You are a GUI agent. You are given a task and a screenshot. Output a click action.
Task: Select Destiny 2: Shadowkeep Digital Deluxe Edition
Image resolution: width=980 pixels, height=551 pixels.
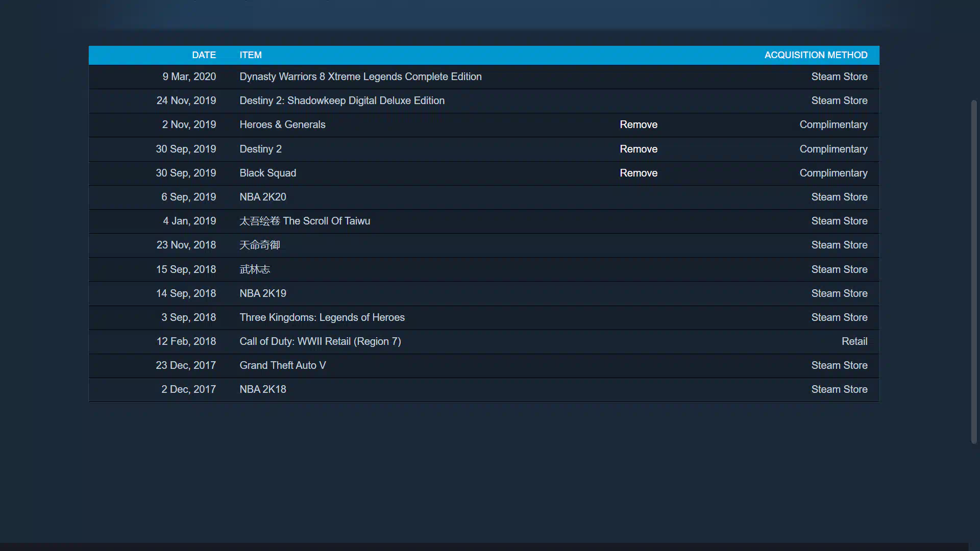[x=342, y=101]
